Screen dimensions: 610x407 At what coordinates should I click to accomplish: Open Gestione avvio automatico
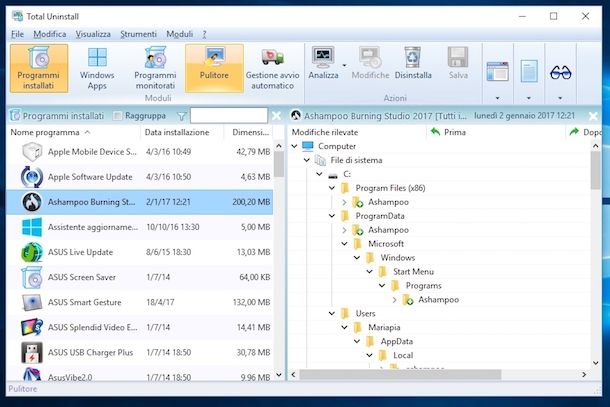tap(272, 68)
